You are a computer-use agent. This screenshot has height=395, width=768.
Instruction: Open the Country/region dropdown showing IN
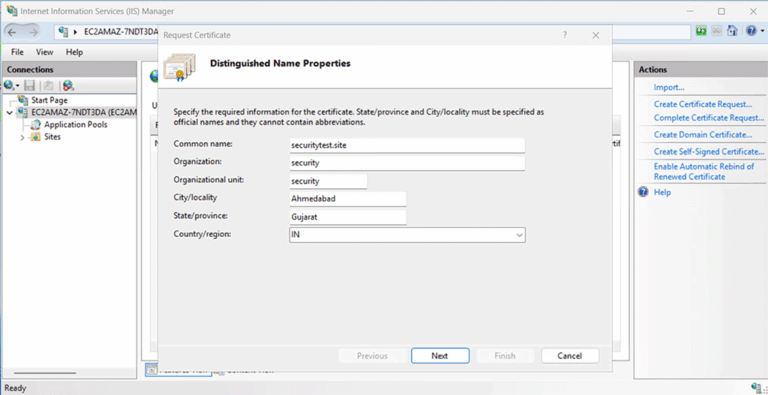pos(407,235)
